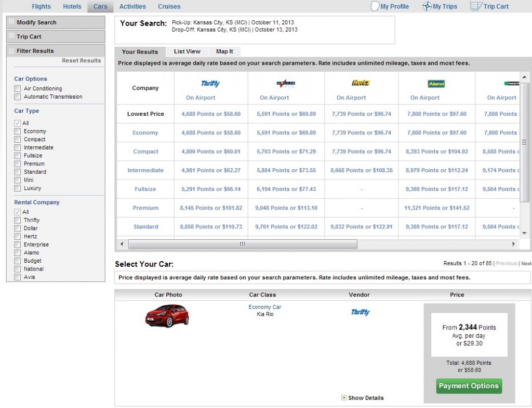Click the plus icon beside Show Details
This screenshot has height=408, width=532.
click(344, 398)
